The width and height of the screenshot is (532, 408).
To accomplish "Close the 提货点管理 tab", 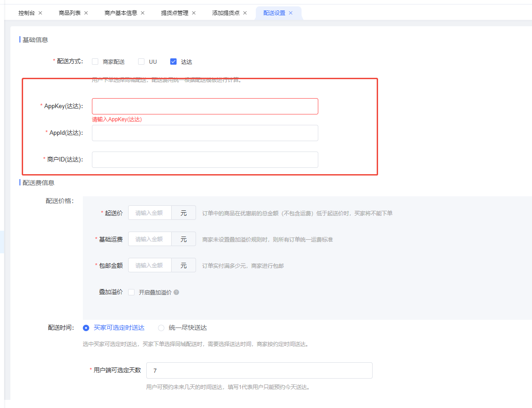I will point(194,13).
